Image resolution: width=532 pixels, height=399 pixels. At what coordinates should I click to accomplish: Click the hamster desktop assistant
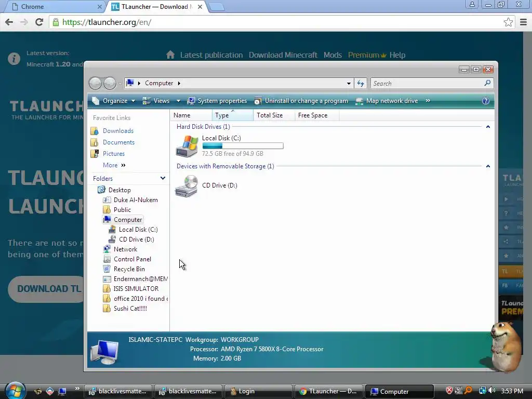pos(506,347)
